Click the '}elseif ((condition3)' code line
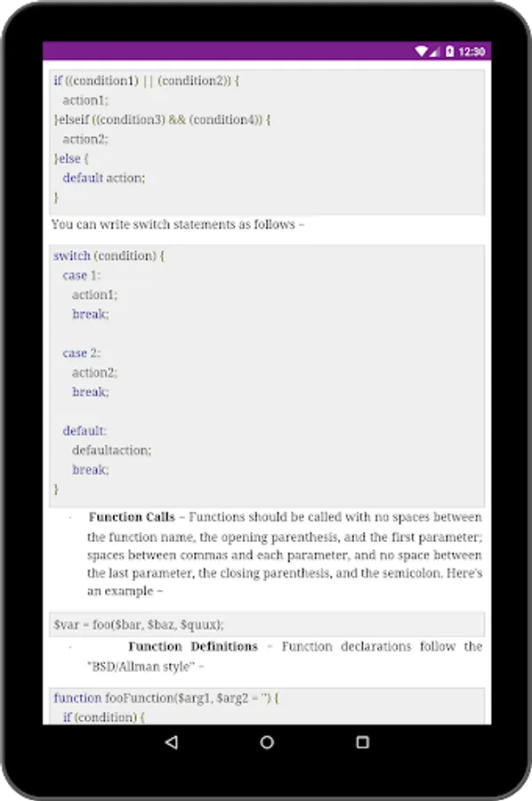Viewport: 532px width, 801px height. pos(162,119)
